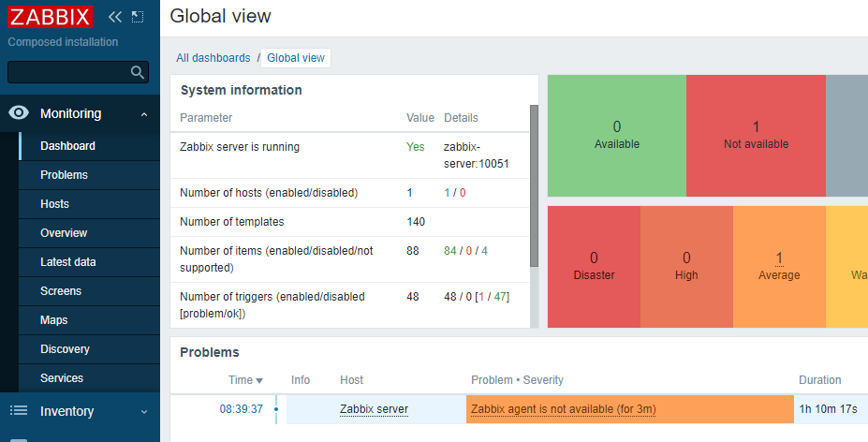Click the Zabbix logo

[50, 17]
